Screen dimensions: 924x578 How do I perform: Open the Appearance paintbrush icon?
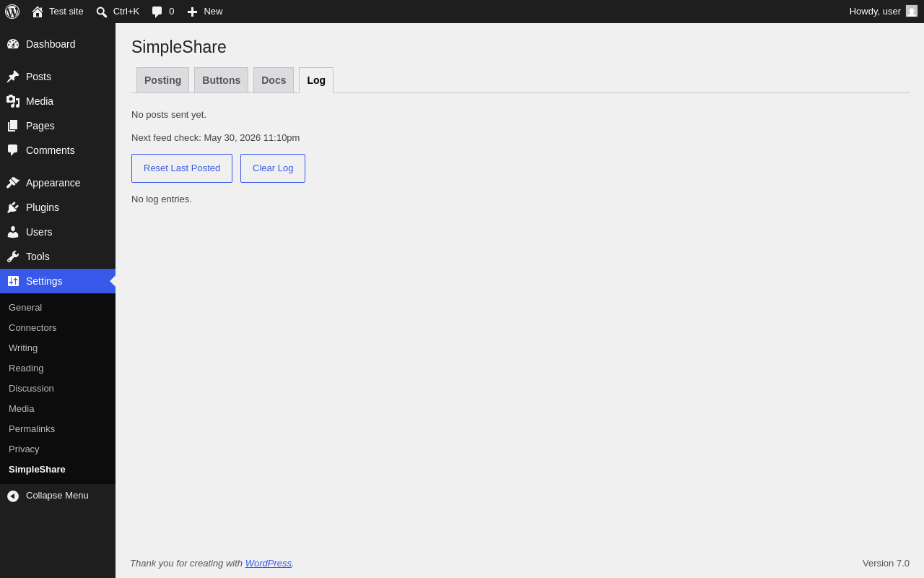(x=13, y=183)
